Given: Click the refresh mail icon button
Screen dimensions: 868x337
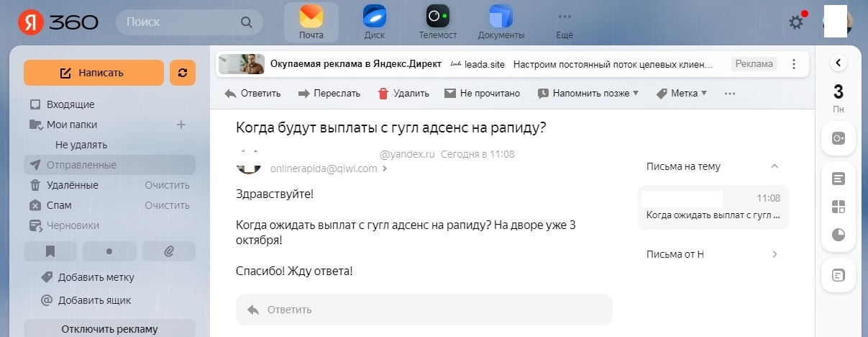Looking at the screenshot, I should coord(183,73).
